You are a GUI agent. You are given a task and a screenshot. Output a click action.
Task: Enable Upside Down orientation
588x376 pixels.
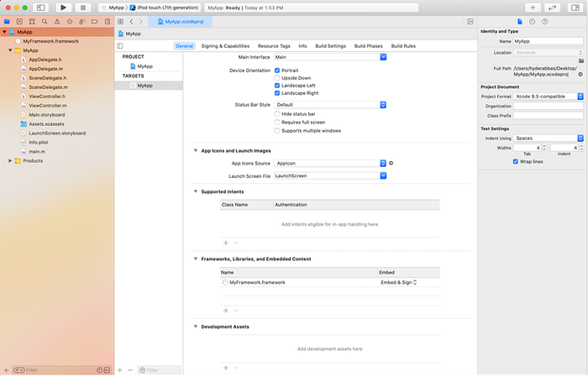(277, 78)
